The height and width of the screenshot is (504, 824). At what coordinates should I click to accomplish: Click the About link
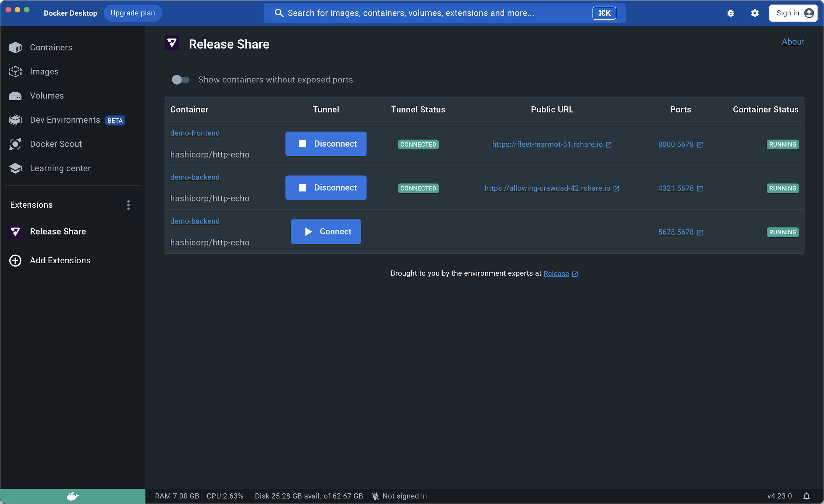[x=793, y=42]
